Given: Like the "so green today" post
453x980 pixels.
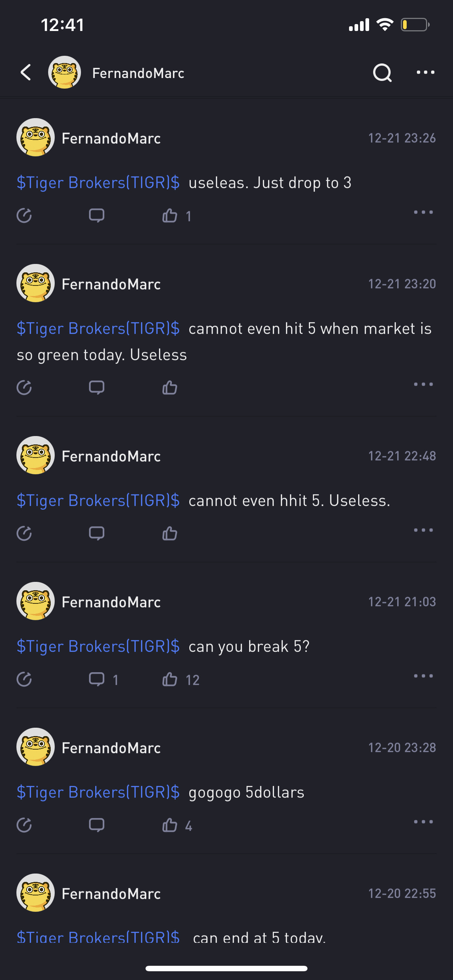Looking at the screenshot, I should (x=170, y=388).
